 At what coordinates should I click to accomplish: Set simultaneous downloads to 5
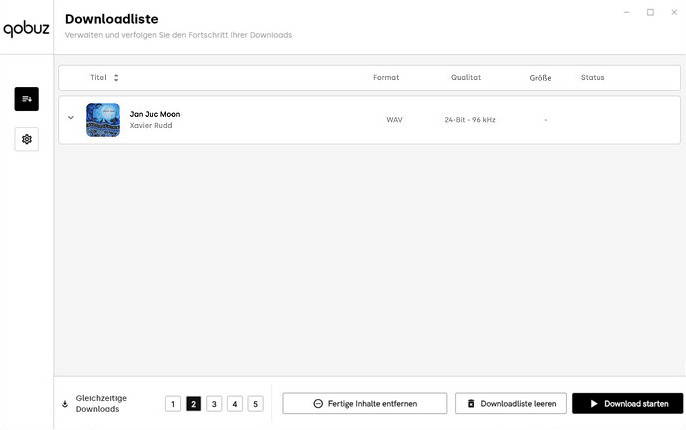[x=256, y=403]
